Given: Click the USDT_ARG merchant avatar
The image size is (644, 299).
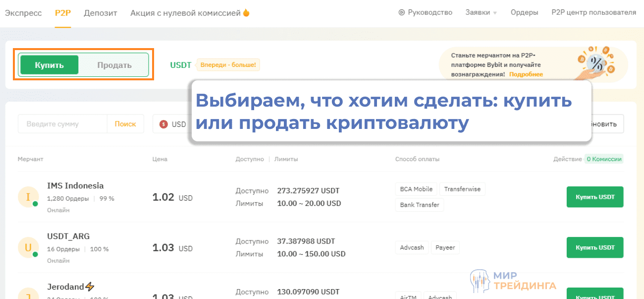Looking at the screenshot, I should pos(28,246).
